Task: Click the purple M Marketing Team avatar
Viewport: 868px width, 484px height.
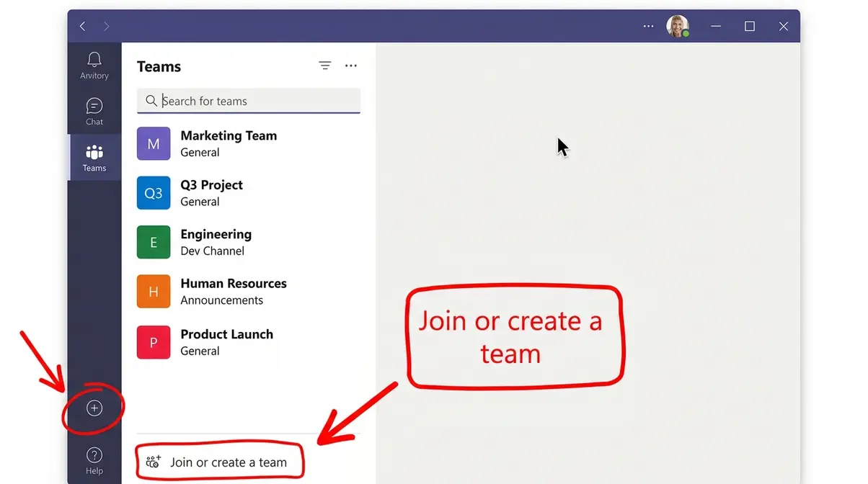Action: click(x=154, y=143)
